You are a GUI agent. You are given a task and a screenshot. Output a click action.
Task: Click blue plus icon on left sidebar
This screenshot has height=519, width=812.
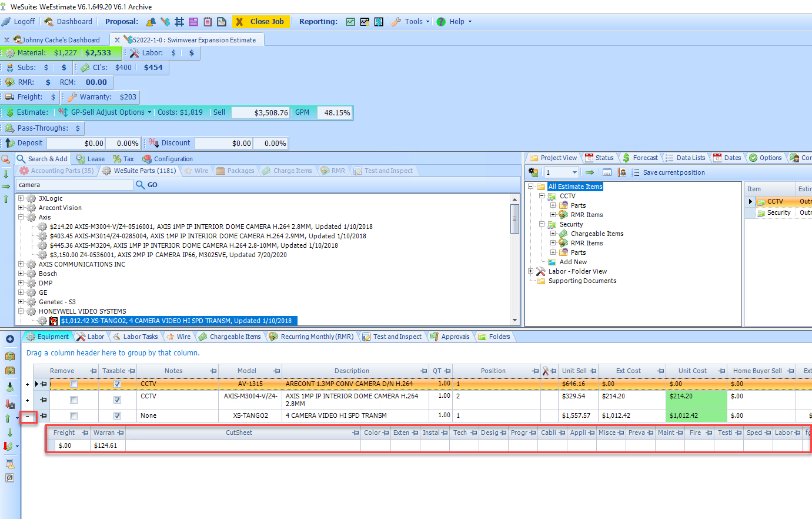[x=9, y=339]
